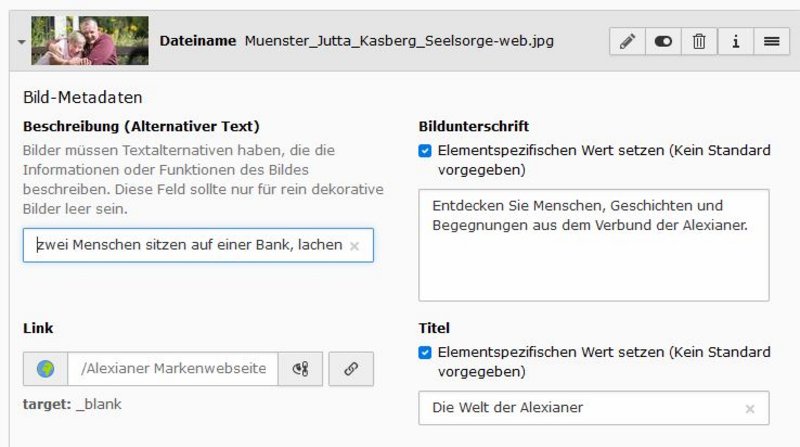Screen dimensions: 800x447
Task: Toggle visibility of the image record
Action: (x=663, y=42)
